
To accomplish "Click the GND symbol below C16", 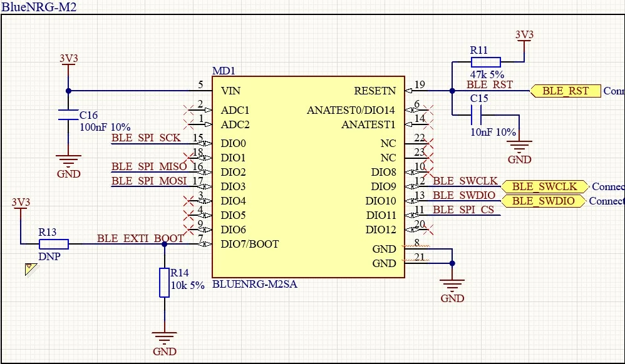I will [x=68, y=166].
